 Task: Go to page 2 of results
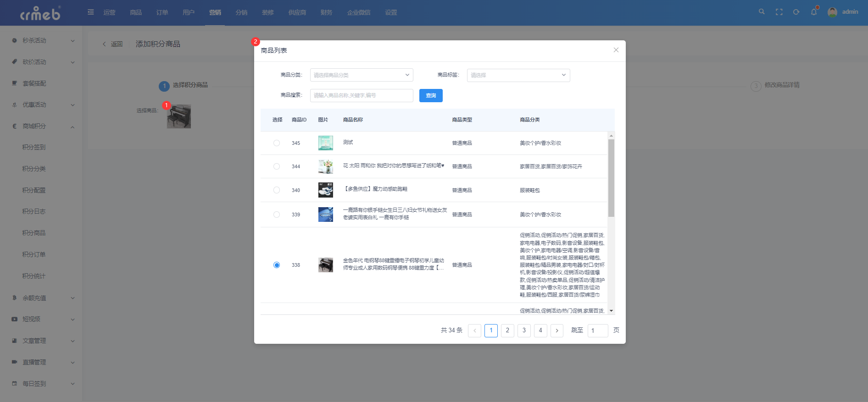[507, 330]
